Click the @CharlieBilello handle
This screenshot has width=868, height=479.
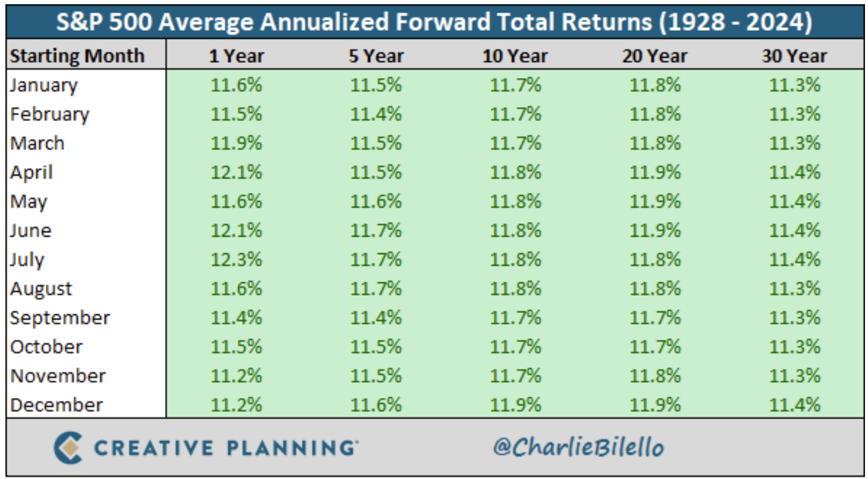pyautogui.click(x=578, y=448)
